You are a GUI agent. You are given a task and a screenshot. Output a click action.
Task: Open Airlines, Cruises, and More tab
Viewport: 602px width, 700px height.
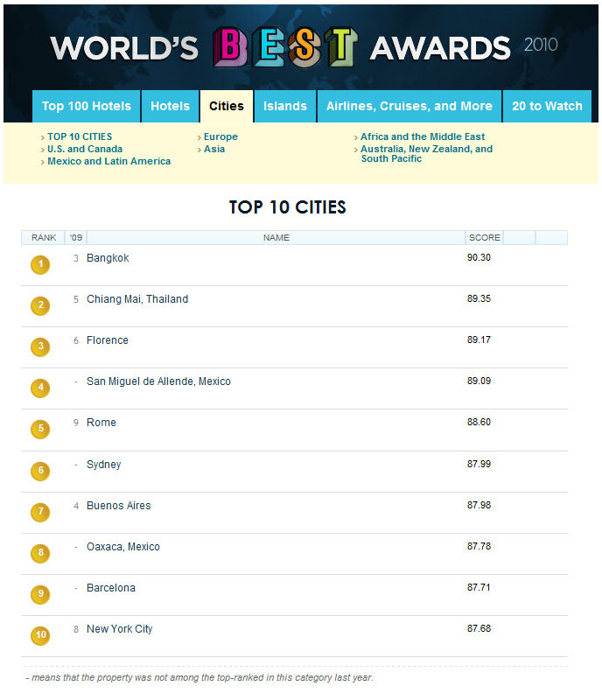(x=409, y=106)
